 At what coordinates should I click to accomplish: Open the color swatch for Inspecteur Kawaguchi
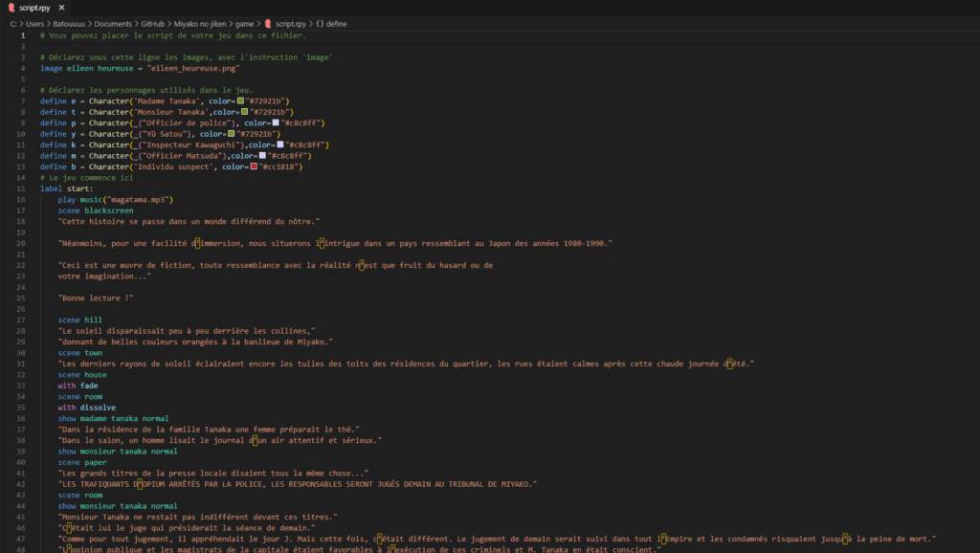(279, 144)
